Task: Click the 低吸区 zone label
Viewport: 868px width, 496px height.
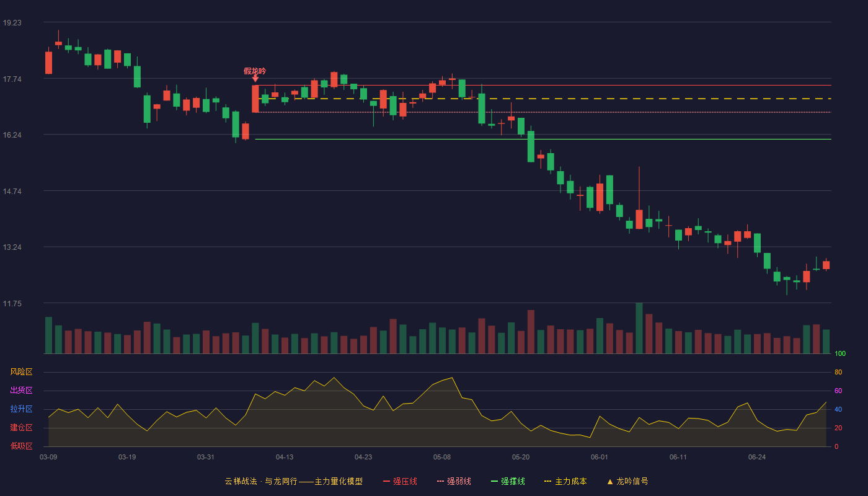Action: tap(21, 446)
